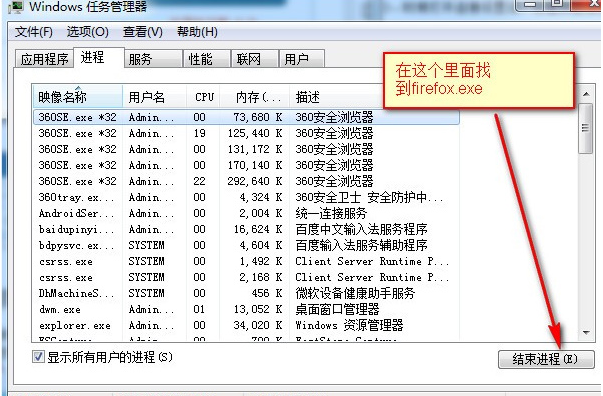Viewport: 603px width, 396px height.
Task: Open the 选项(O) menu
Action: (x=88, y=32)
